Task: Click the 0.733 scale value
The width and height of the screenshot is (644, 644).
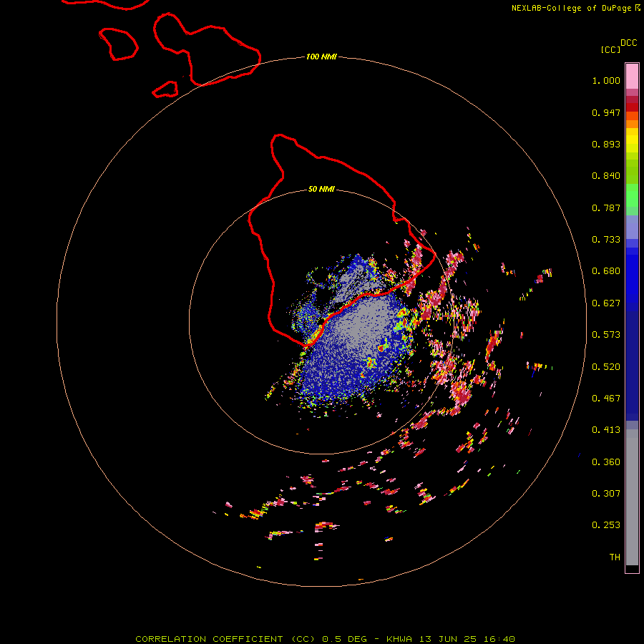Action: click(x=606, y=240)
